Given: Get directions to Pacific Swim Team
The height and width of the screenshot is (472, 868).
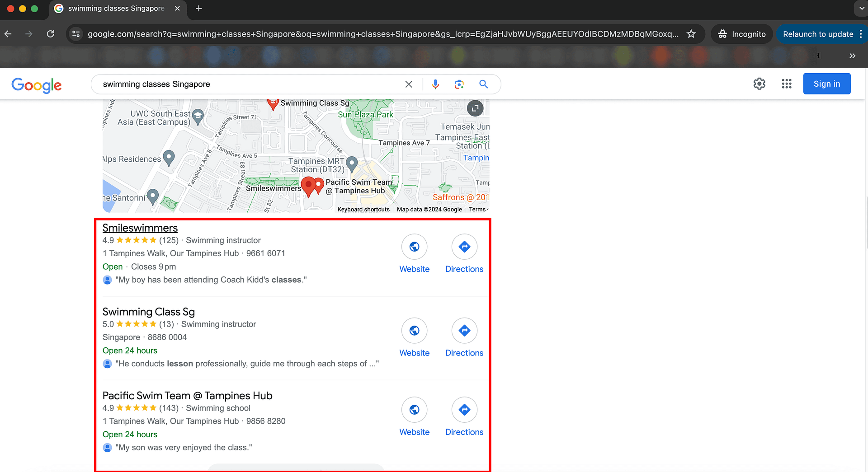Looking at the screenshot, I should point(464,410).
